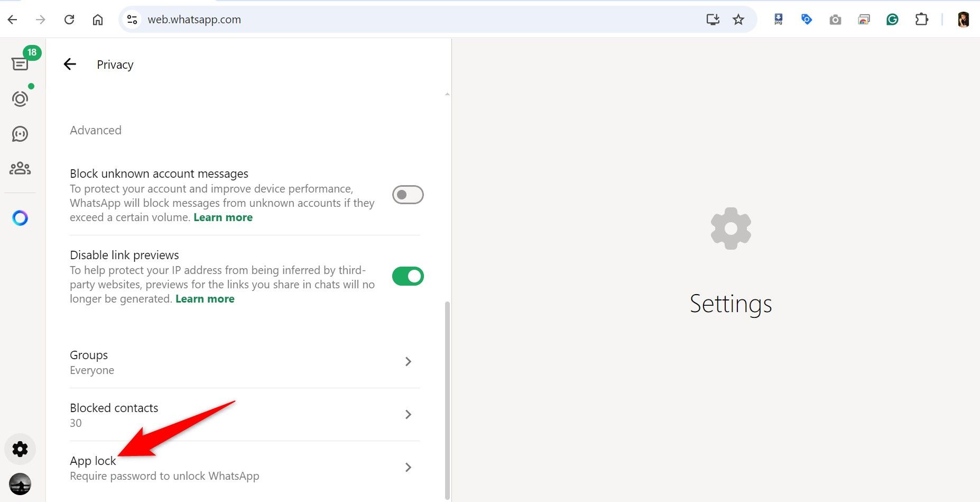Image resolution: width=980 pixels, height=502 pixels.
Task: Open the Status updates icon
Action: tap(20, 99)
